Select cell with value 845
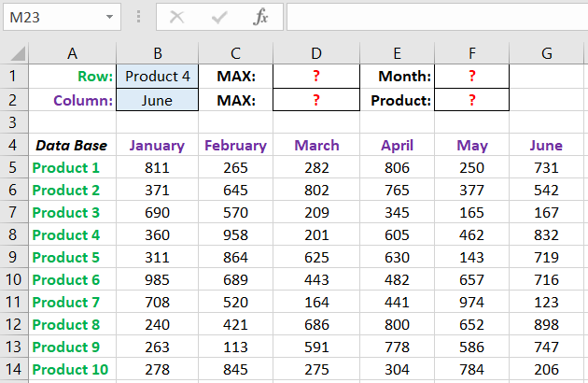The image size is (588, 383). [235, 369]
